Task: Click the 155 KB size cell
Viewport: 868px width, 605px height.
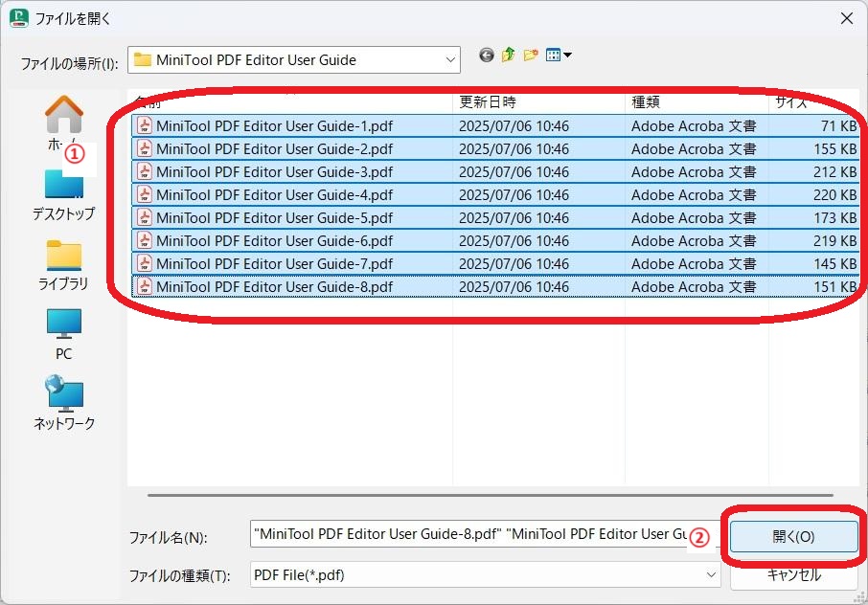Action: pyautogui.click(x=834, y=149)
